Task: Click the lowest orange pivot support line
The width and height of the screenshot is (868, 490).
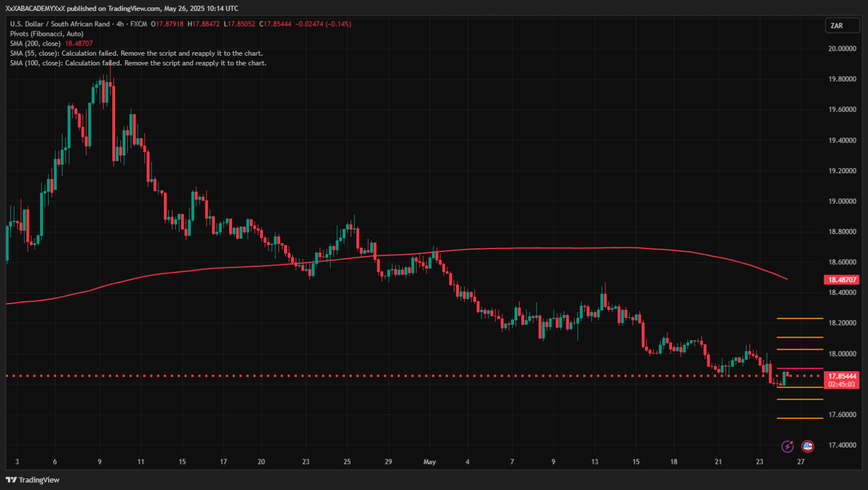Action: click(800, 418)
